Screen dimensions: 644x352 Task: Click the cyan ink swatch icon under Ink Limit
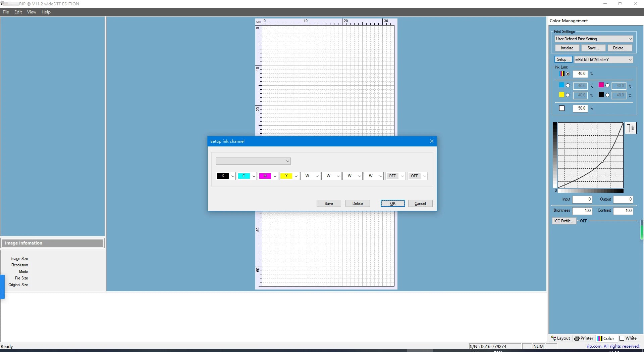click(x=562, y=85)
